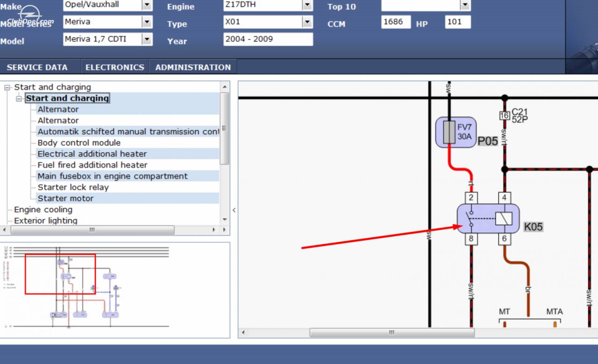Click the K05 component label

point(533,227)
